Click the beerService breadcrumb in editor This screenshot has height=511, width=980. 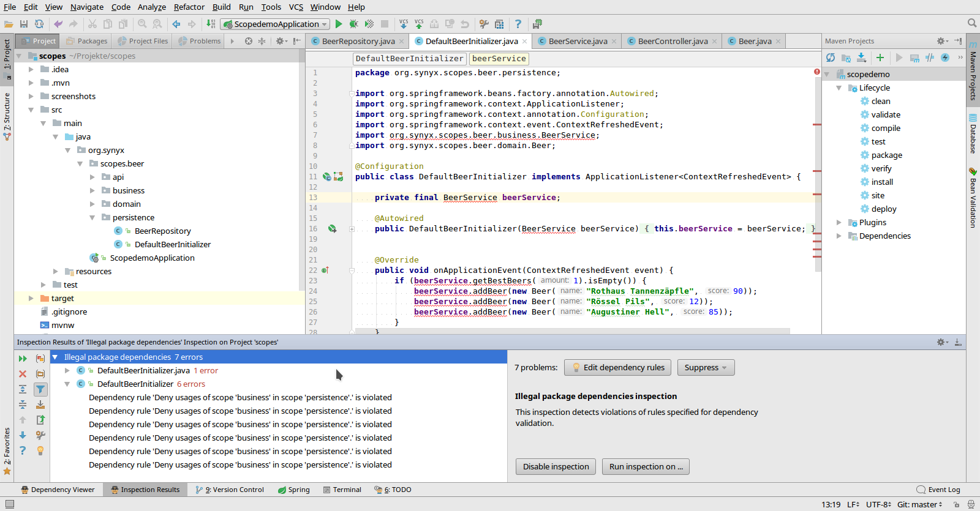(499, 59)
